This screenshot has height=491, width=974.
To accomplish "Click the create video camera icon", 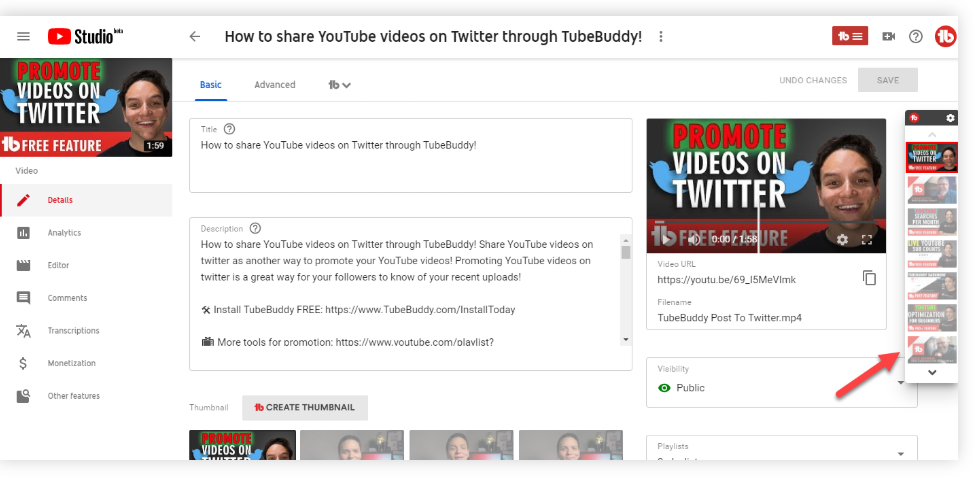I will click(x=888, y=37).
